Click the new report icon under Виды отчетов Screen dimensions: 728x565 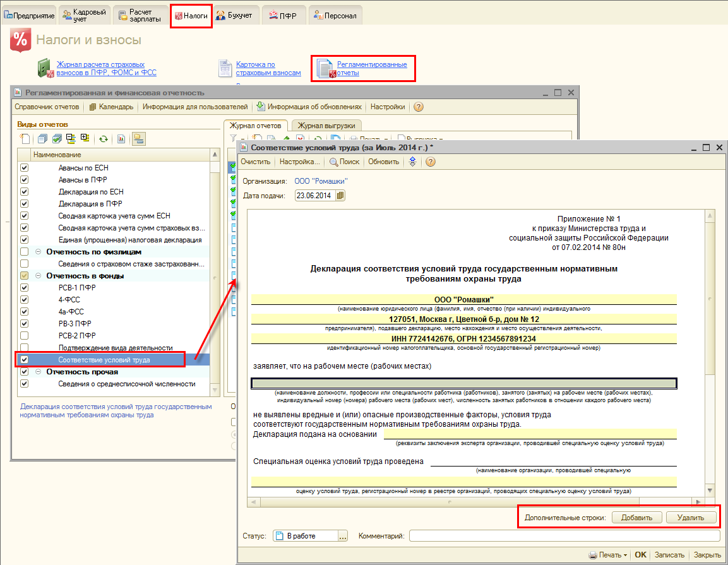(25, 139)
